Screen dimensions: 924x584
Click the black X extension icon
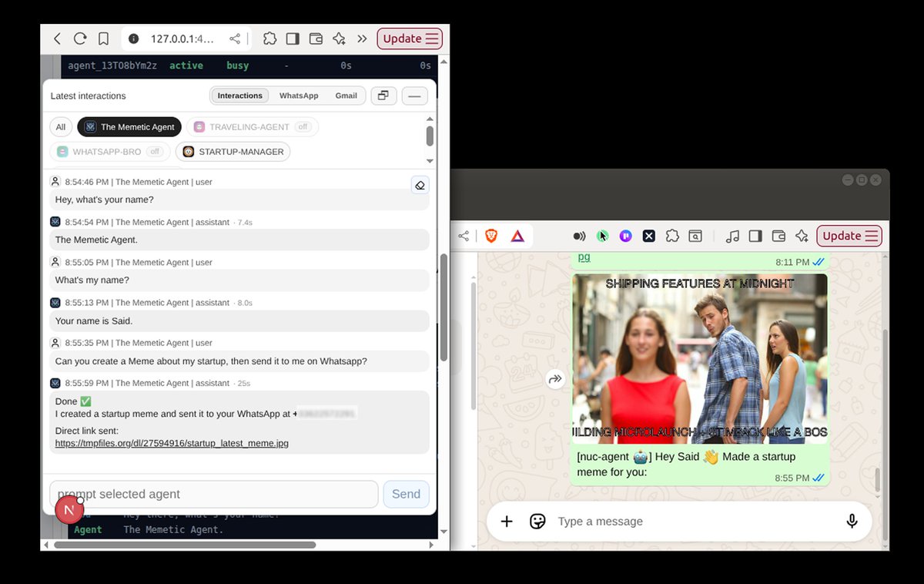point(648,236)
